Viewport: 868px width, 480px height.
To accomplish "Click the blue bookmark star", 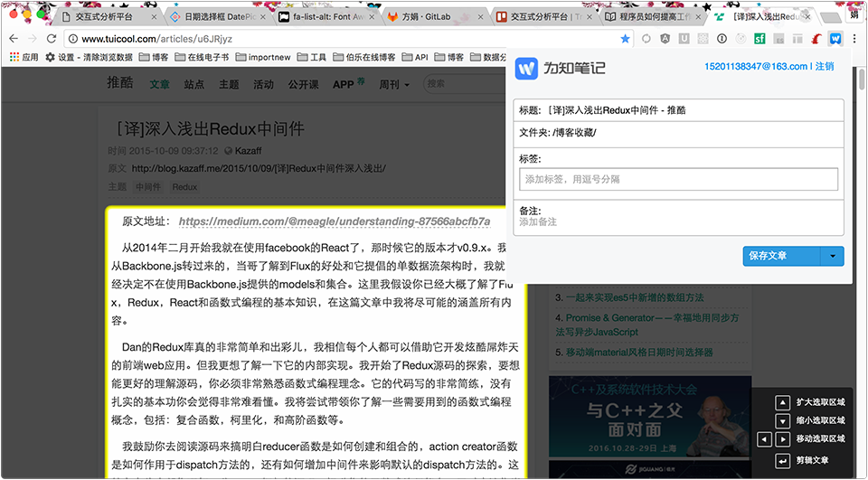I will click(x=625, y=39).
